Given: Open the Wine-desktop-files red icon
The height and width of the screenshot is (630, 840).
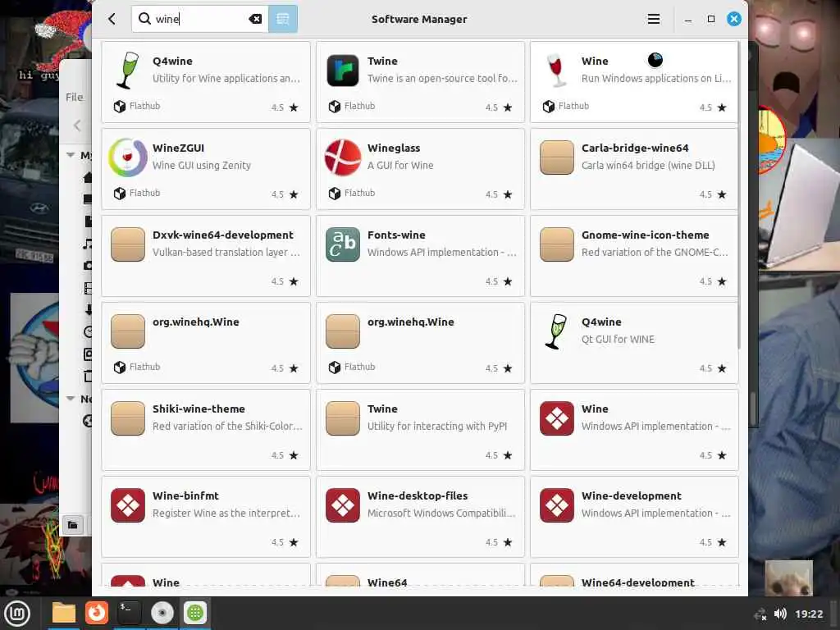Looking at the screenshot, I should [x=342, y=505].
